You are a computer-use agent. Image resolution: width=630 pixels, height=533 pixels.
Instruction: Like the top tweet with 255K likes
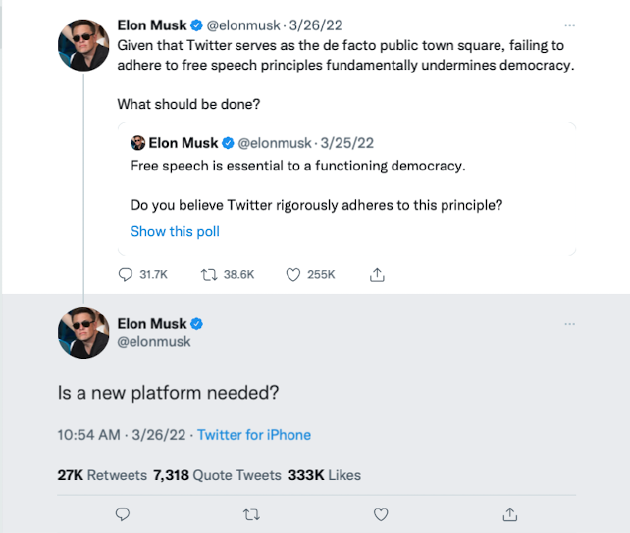coord(294,273)
